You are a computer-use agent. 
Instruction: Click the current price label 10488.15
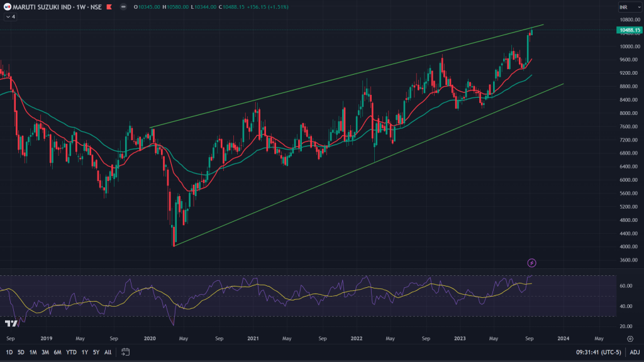[x=629, y=30]
